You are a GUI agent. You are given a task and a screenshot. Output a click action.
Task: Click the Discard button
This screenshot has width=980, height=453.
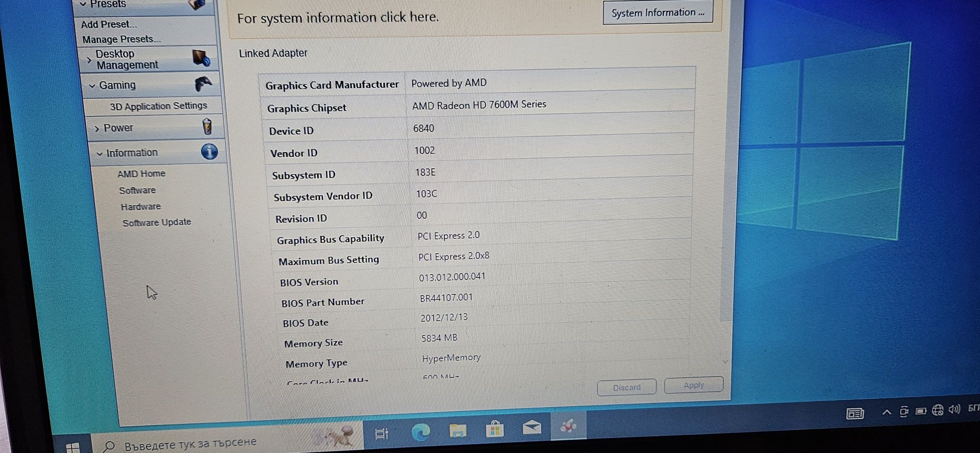[627, 387]
